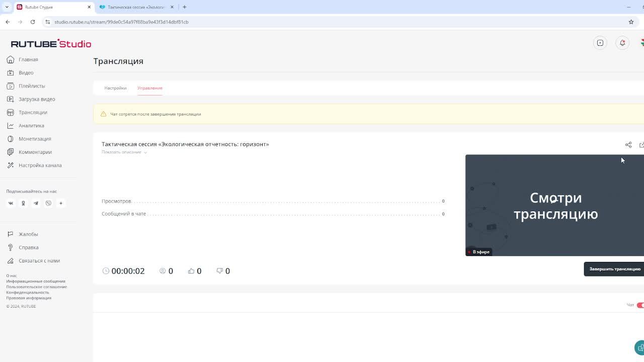Click the RUTUBE Studio logo
The width and height of the screenshot is (644, 362).
click(x=51, y=44)
